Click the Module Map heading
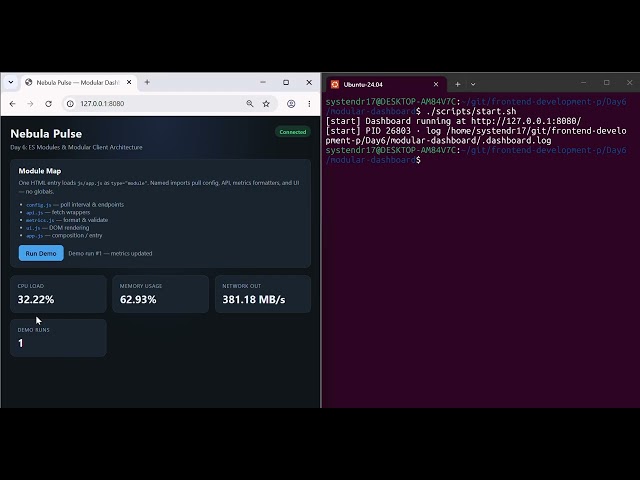Image resolution: width=640 pixels, height=480 pixels. pyautogui.click(x=40, y=171)
